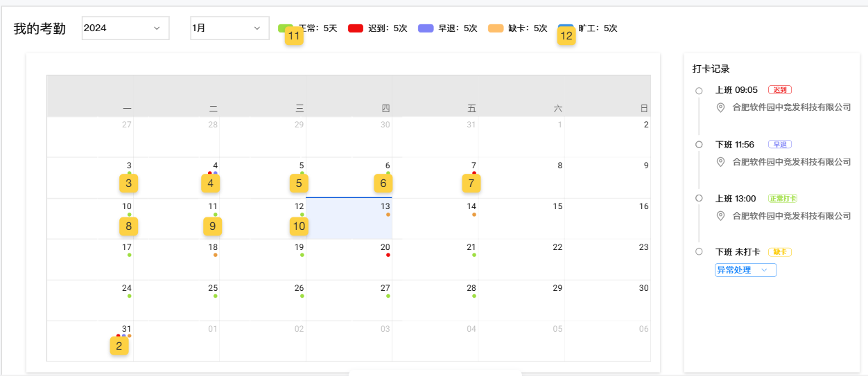Image resolution: width=868 pixels, height=376 pixels.
Task: Click the location pin under 下班 11:56
Action: pyautogui.click(x=720, y=162)
